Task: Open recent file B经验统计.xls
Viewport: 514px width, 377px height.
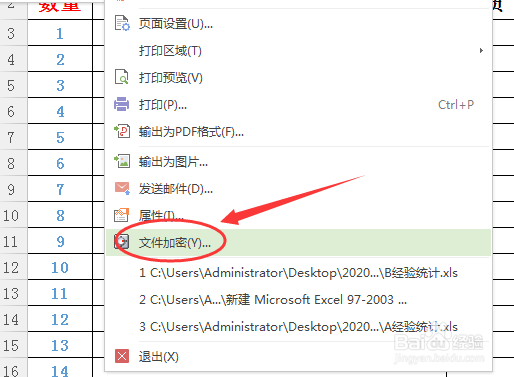Action: point(298,273)
